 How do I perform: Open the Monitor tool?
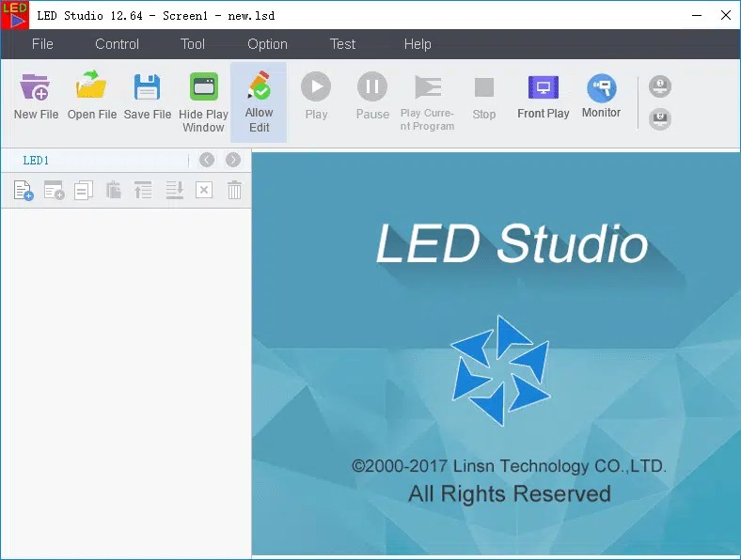601,96
